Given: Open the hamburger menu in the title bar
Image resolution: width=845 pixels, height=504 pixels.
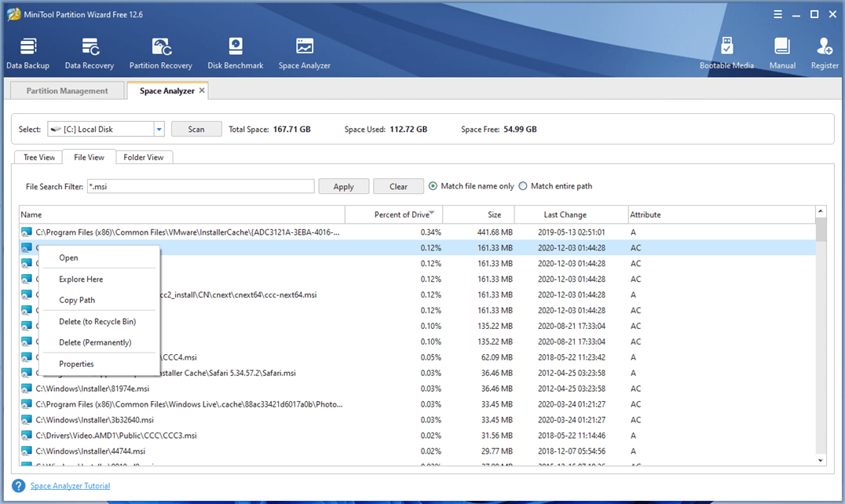Looking at the screenshot, I should pos(777,15).
